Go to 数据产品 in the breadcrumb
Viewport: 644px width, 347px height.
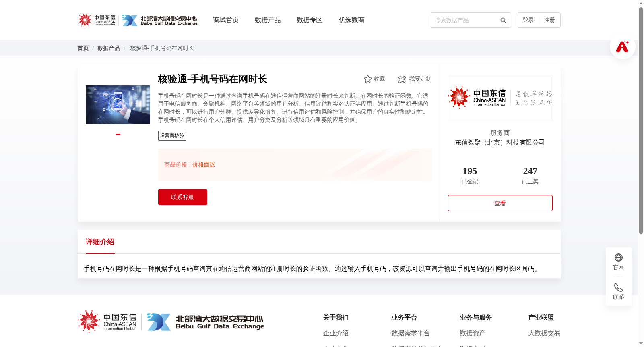(x=109, y=48)
